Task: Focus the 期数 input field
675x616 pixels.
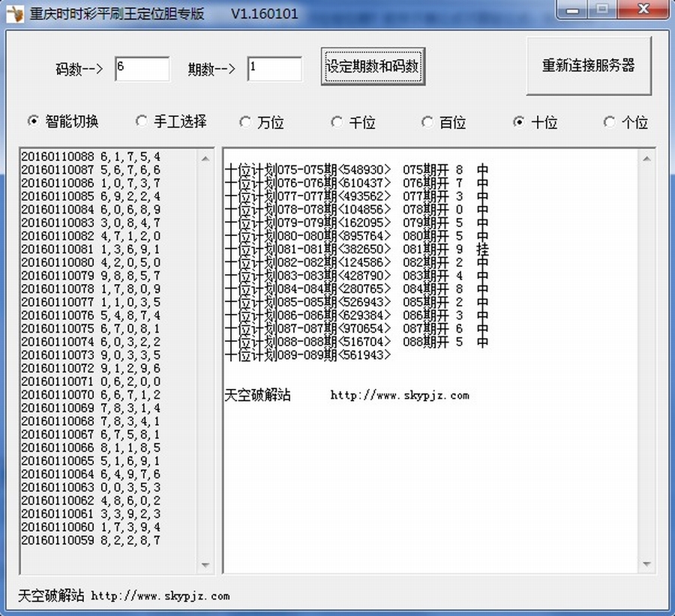Action: click(274, 68)
